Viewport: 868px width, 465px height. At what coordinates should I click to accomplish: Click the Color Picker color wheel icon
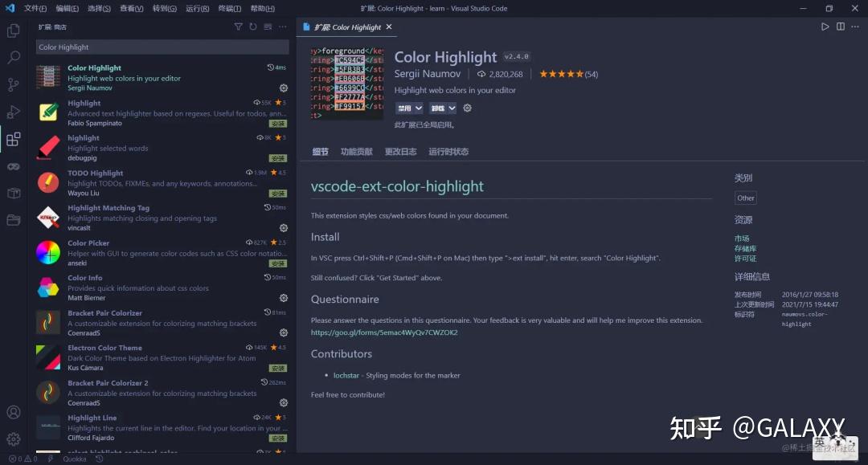click(x=48, y=253)
